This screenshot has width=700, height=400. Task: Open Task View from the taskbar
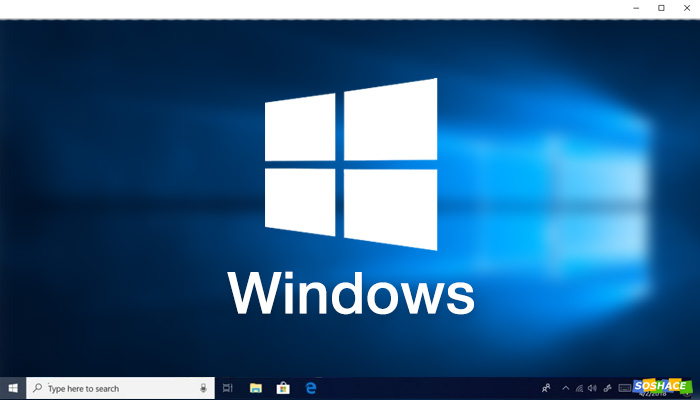[x=228, y=388]
